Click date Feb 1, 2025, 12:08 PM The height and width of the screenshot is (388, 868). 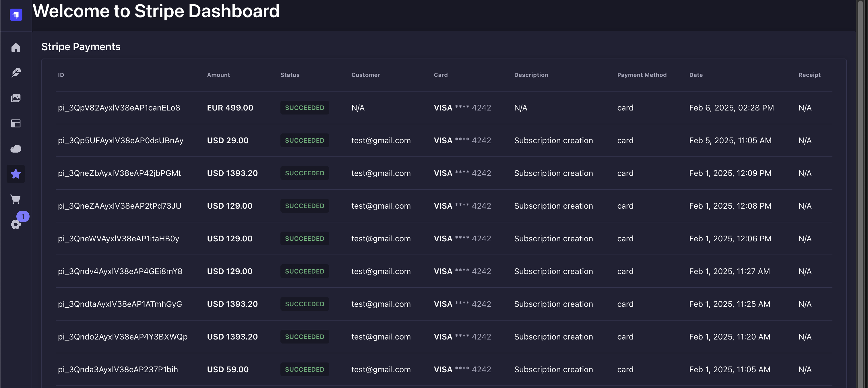[x=730, y=206]
